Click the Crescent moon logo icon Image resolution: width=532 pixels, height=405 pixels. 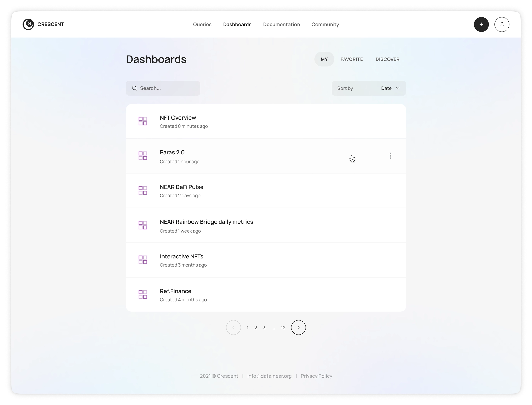28,24
